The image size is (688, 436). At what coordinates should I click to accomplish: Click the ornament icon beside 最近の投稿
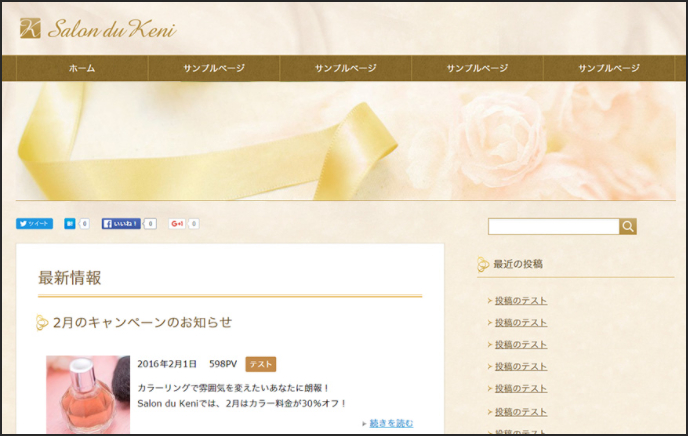pyautogui.click(x=483, y=264)
